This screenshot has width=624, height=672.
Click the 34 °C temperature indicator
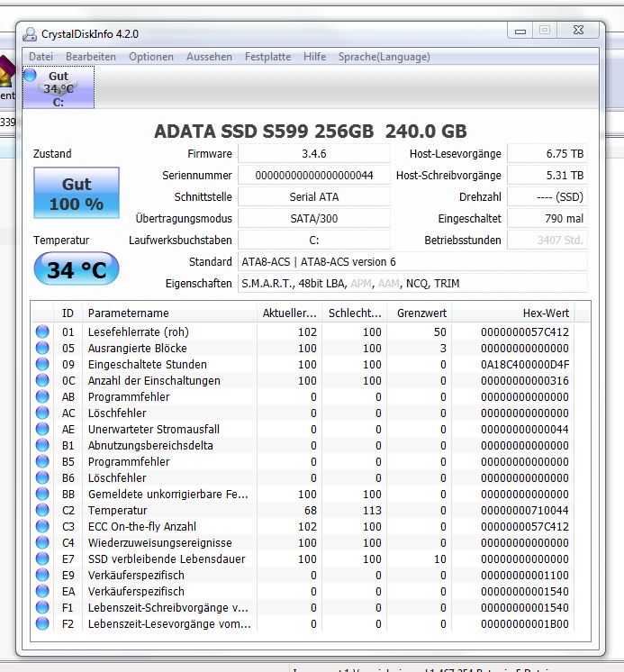pos(77,269)
